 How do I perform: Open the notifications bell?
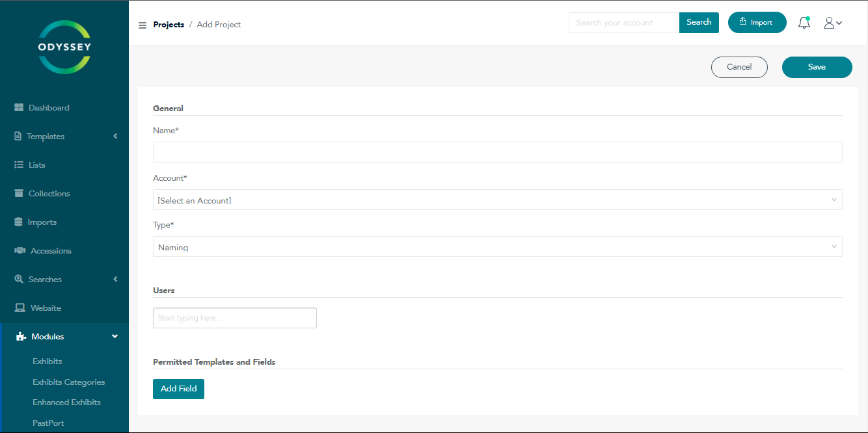[x=804, y=23]
